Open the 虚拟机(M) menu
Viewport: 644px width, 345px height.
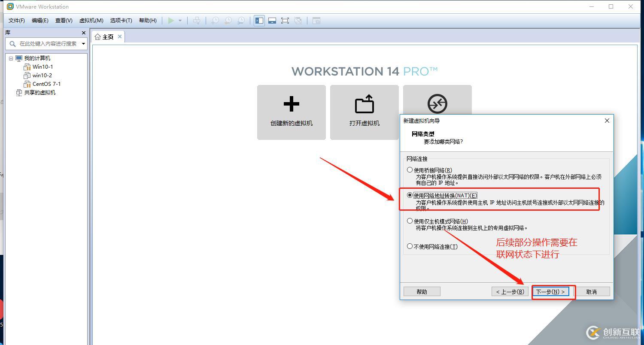pyautogui.click(x=91, y=21)
